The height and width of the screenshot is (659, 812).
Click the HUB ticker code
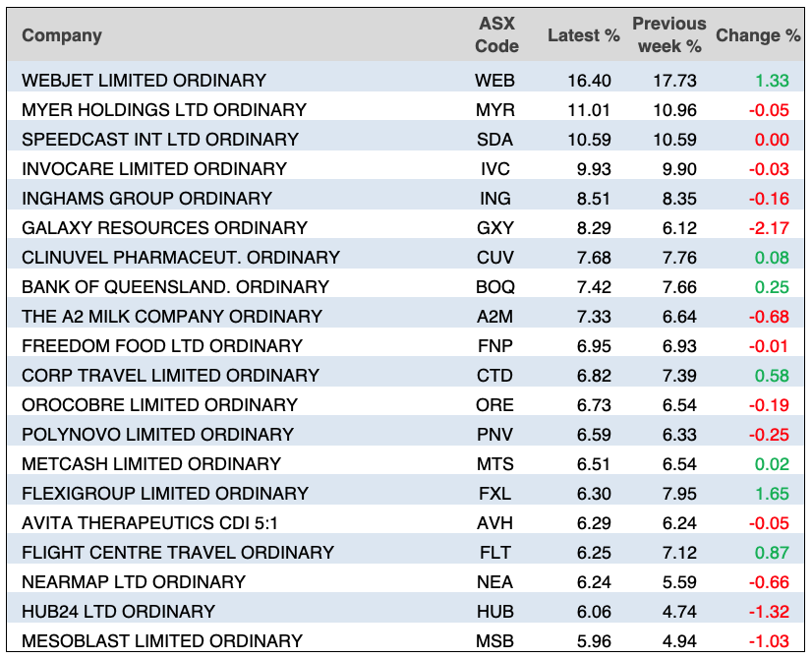click(x=494, y=611)
